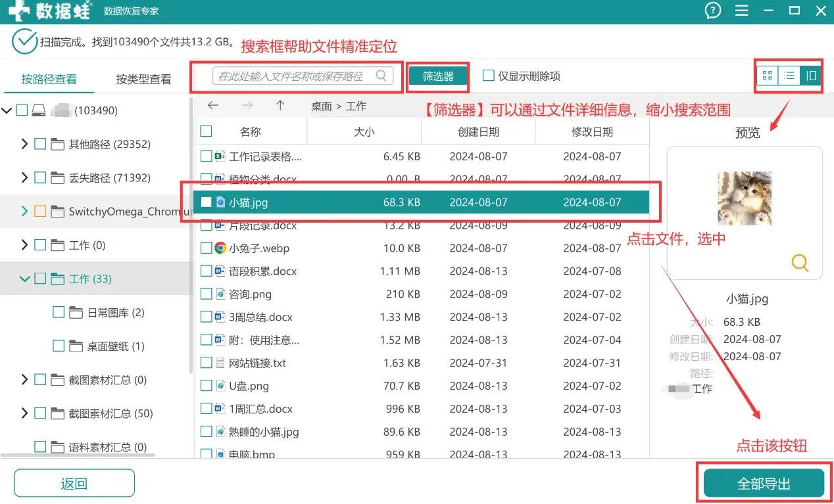Expand the SwitchyOmega_Chromium folder
The width and height of the screenshot is (834, 504).
point(24,212)
